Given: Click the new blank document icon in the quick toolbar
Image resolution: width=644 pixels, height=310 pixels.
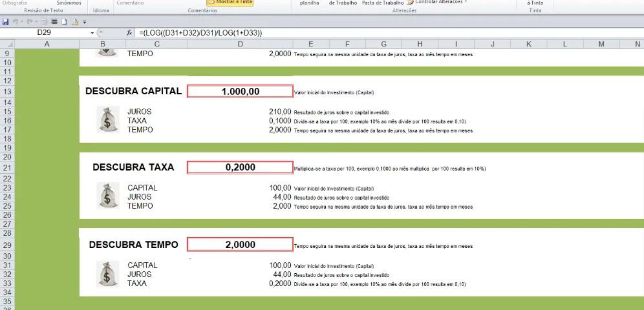Looking at the screenshot, I should click(63, 22).
